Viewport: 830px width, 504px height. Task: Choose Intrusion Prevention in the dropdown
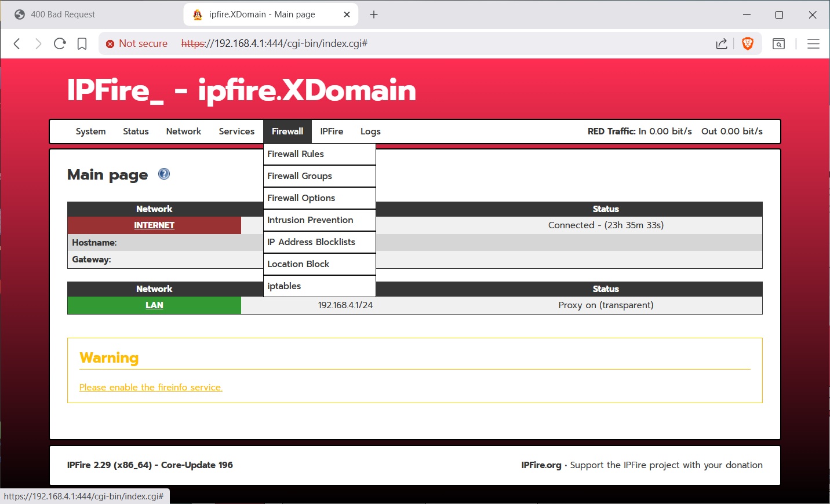coord(310,220)
